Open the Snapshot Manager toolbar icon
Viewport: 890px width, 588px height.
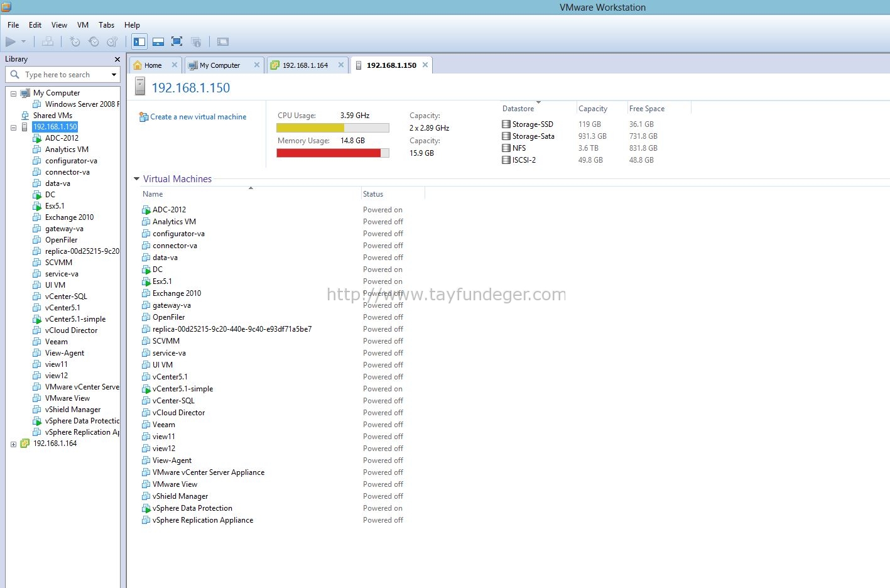pos(112,42)
